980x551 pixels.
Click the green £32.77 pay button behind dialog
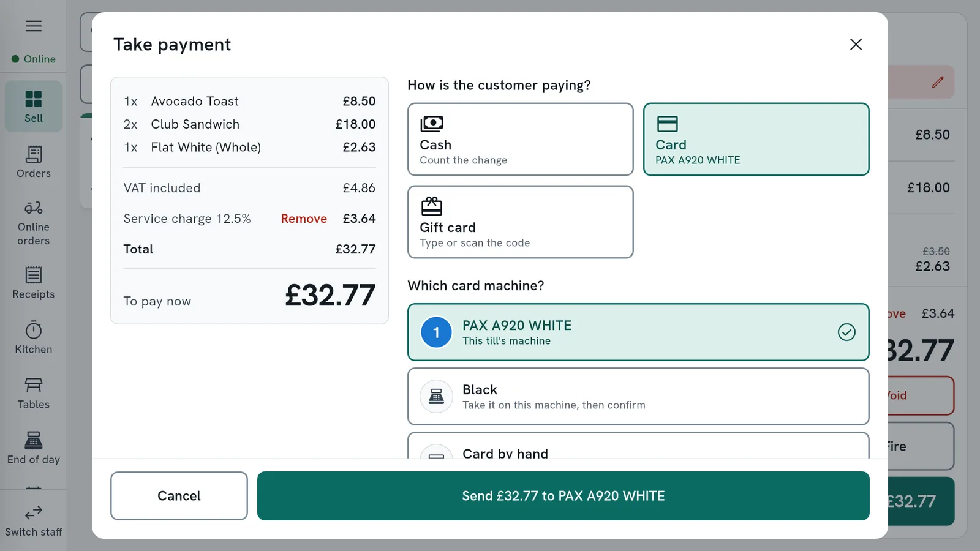tap(921, 501)
